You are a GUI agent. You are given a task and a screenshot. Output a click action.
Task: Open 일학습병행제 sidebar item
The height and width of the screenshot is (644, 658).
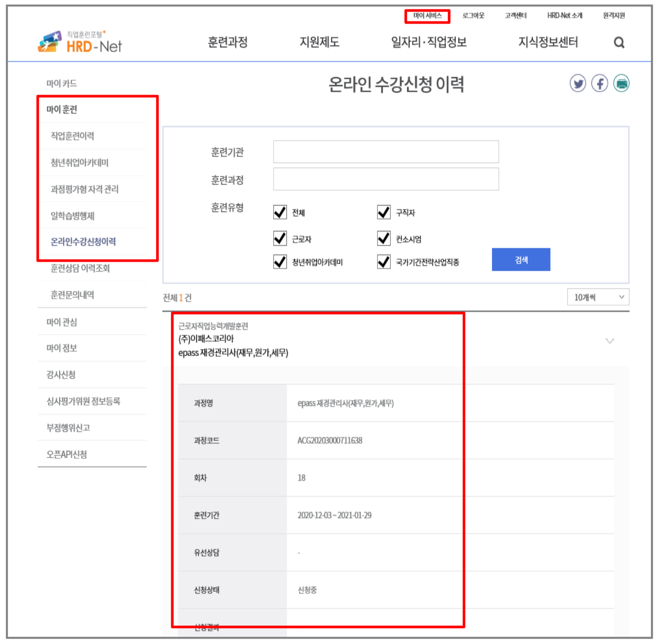point(72,216)
